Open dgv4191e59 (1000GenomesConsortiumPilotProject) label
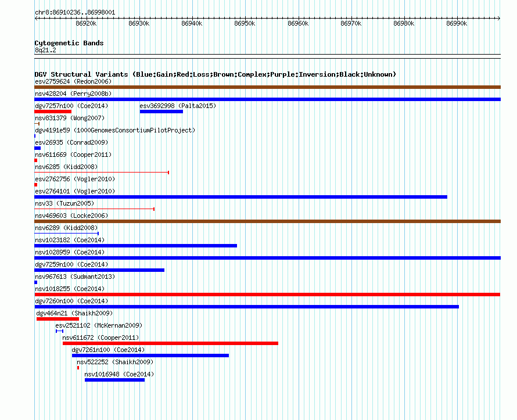Viewport: 517px width, 420px height. coord(115,130)
